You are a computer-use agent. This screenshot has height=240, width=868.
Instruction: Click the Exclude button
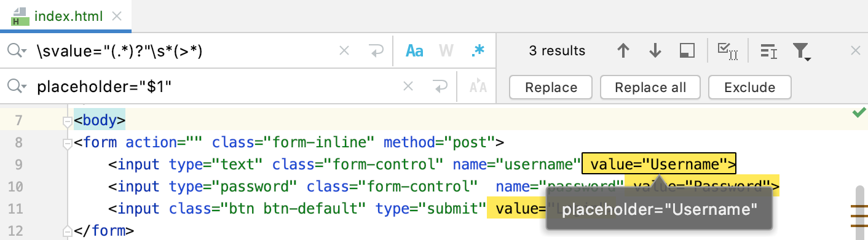[749, 87]
